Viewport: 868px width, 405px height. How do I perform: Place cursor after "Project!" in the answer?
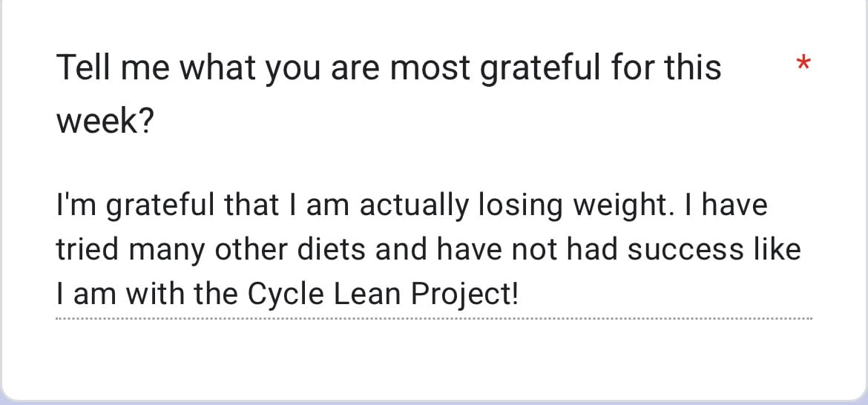(519, 294)
